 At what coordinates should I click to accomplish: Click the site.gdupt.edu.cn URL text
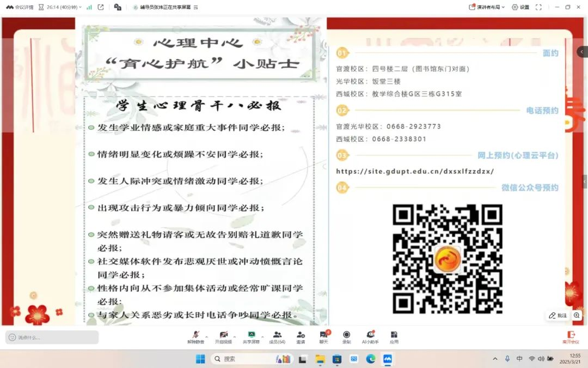415,171
